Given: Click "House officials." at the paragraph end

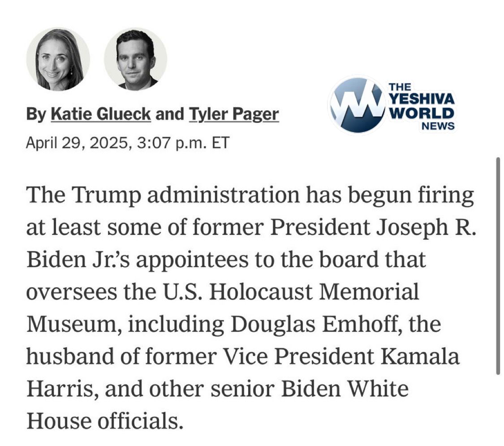Looking at the screenshot, I should click(x=105, y=420).
